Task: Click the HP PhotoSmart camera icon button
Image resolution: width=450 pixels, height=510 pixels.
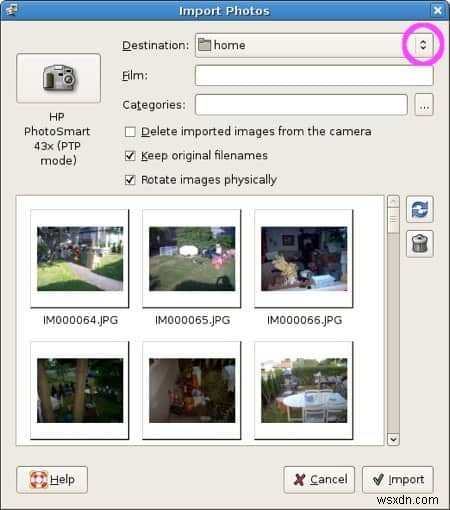Action: (x=58, y=78)
